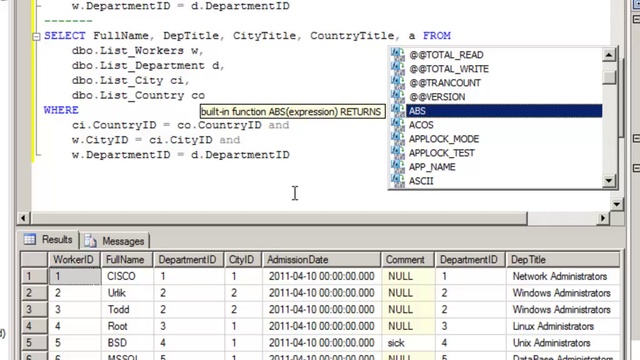Image resolution: width=640 pixels, height=360 pixels.
Task: Click the AdmissionDate column header
Action: (x=322, y=260)
